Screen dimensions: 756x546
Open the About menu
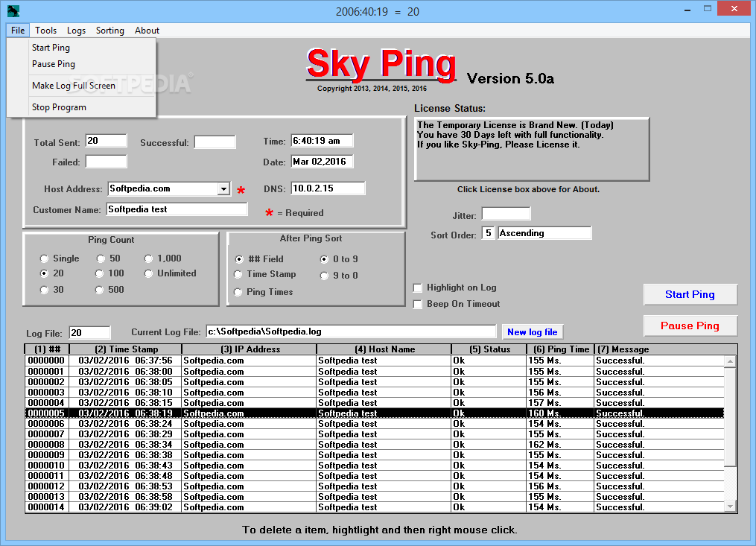(x=147, y=31)
